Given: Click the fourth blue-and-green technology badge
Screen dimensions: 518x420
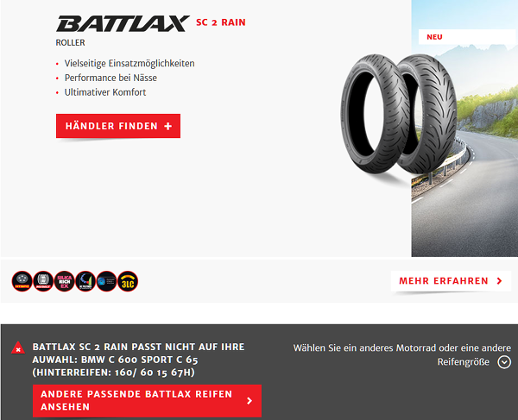Looking at the screenshot, I should coord(85,281).
